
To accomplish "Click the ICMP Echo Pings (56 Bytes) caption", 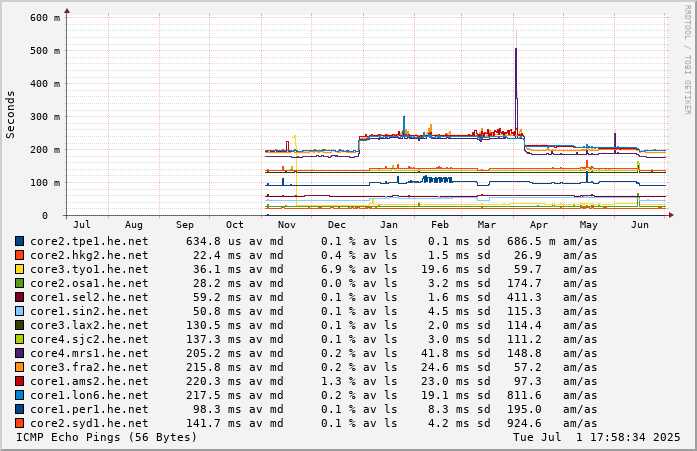I will click(106, 437).
